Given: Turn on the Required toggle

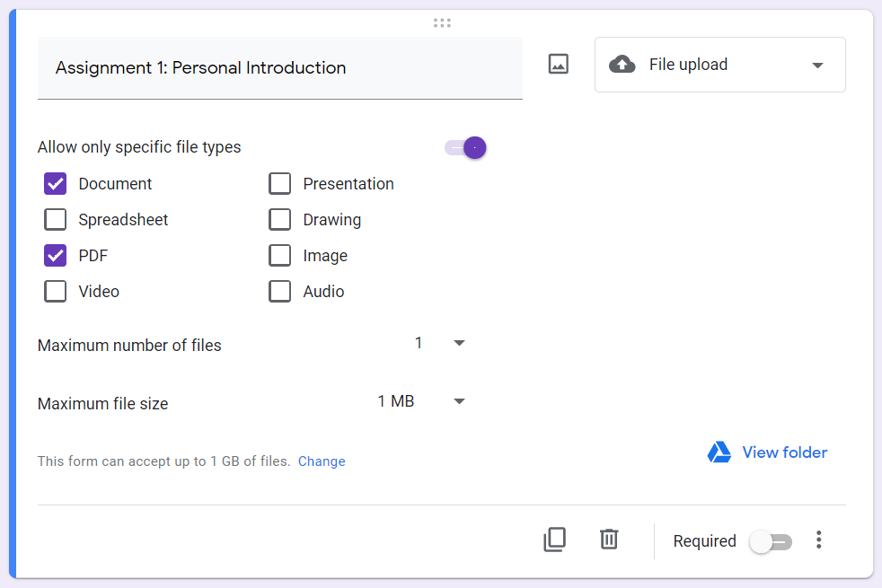Looking at the screenshot, I should click(772, 541).
